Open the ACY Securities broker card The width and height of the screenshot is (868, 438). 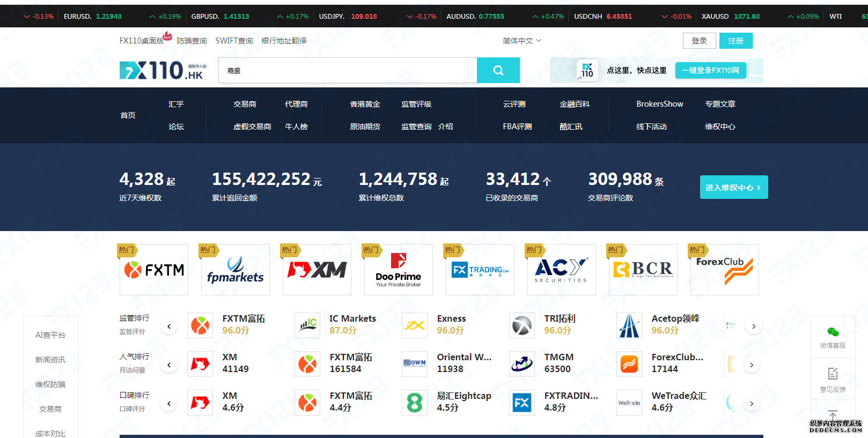point(562,270)
